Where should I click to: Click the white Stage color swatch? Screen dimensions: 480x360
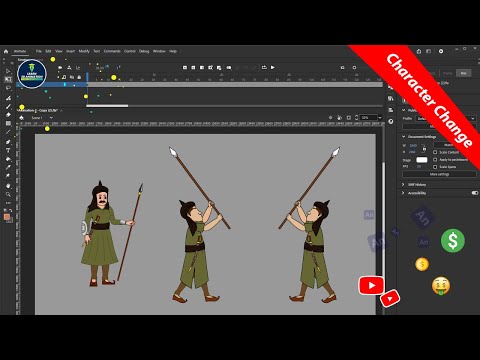[x=422, y=160]
